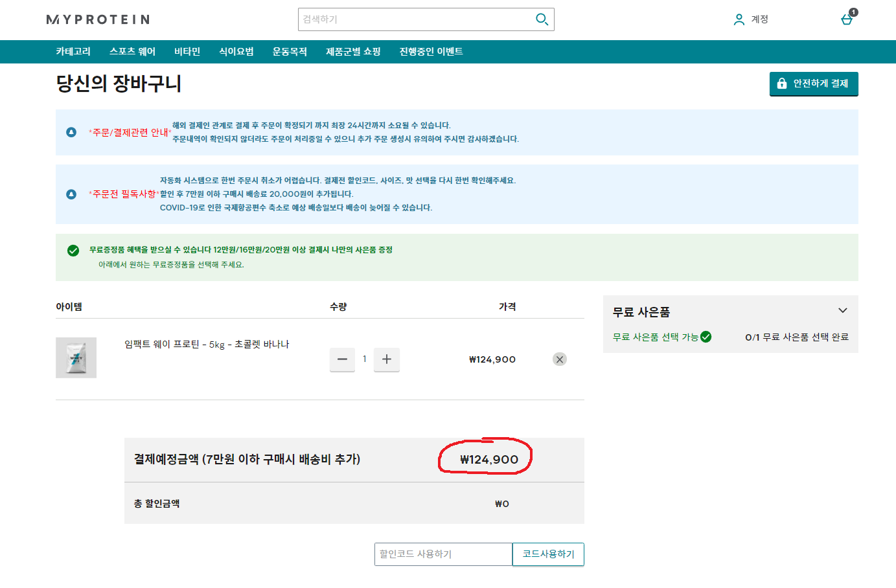896x588 pixels.
Task: Click the quantity value 1
Action: pyautogui.click(x=365, y=359)
